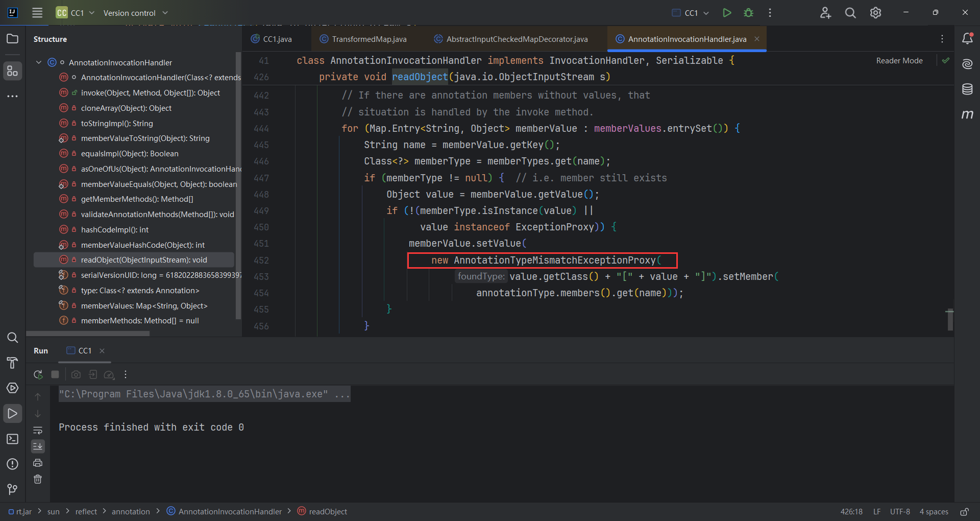
Task: Close AnnotationInvocationHandler.java tab
Action: pos(757,39)
